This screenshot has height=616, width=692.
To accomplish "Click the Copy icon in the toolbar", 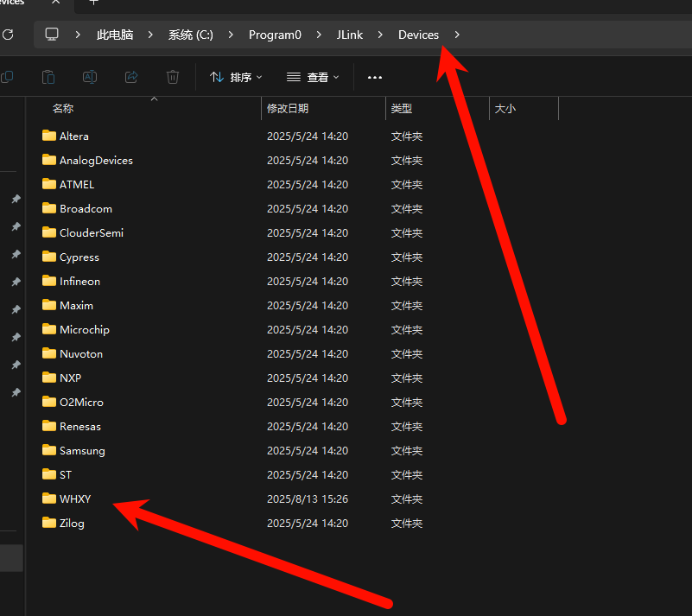I will [7, 77].
